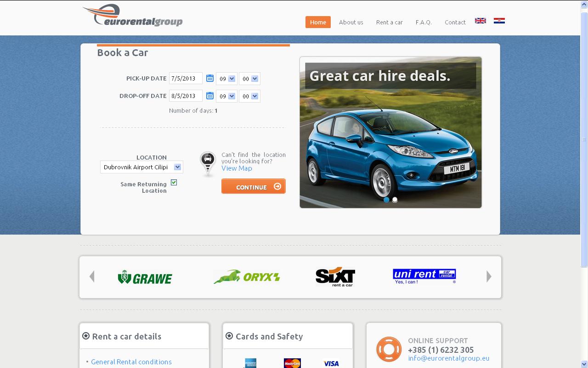Click the SIXT rent a car logo
Screen dimensions: 588x368
[x=335, y=277]
